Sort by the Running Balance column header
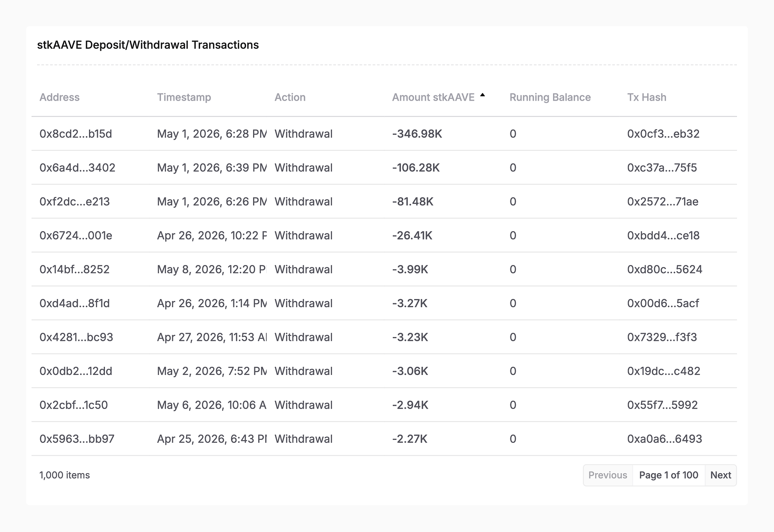 tap(550, 97)
